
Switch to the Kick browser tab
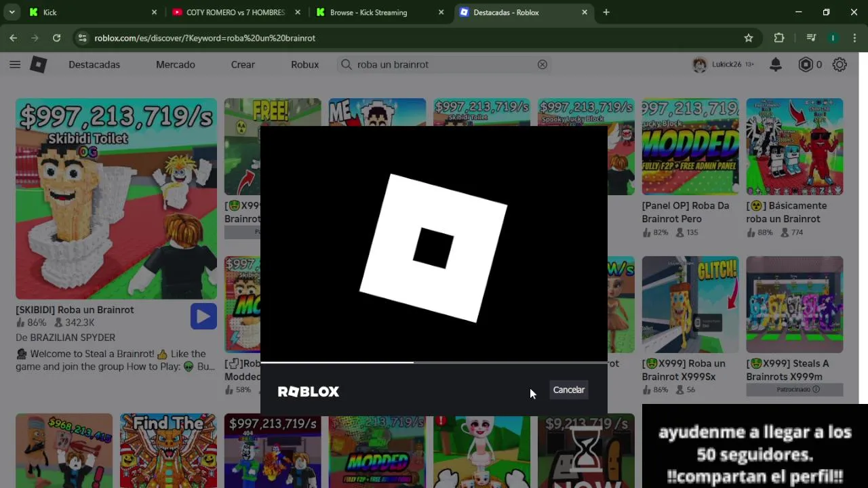point(92,12)
